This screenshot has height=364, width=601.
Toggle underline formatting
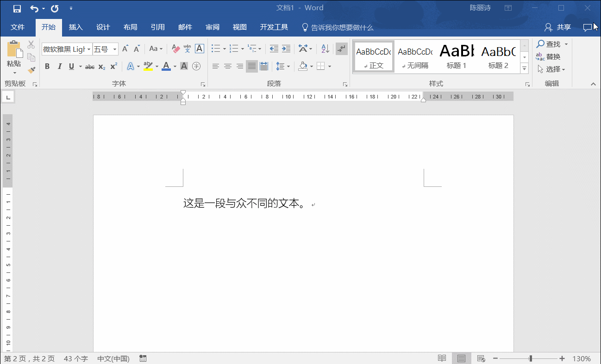71,66
